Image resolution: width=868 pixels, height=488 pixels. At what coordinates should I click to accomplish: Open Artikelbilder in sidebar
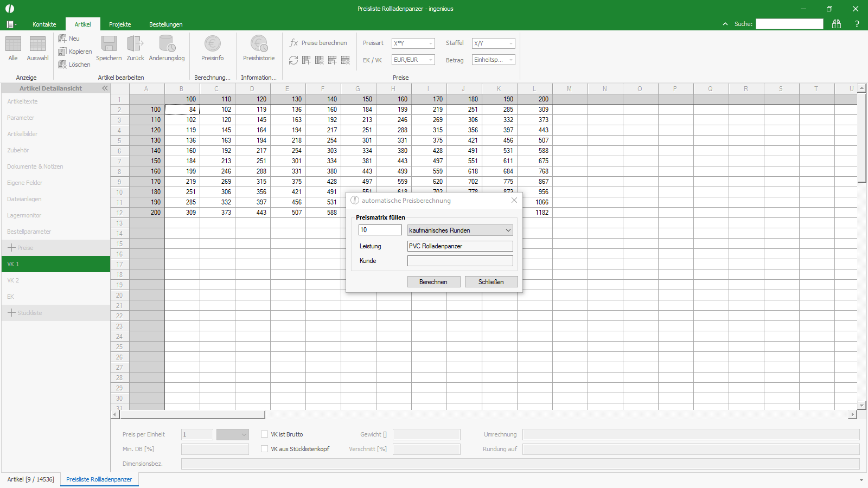pyautogui.click(x=55, y=134)
